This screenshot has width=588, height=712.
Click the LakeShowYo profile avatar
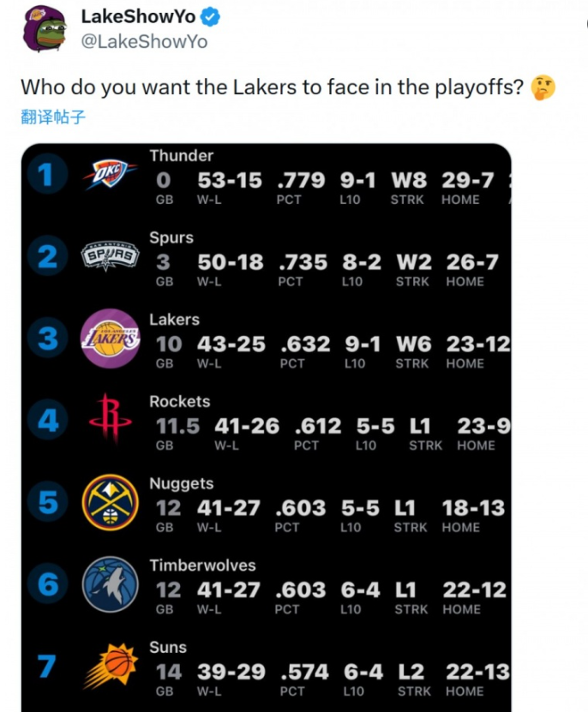[43, 28]
